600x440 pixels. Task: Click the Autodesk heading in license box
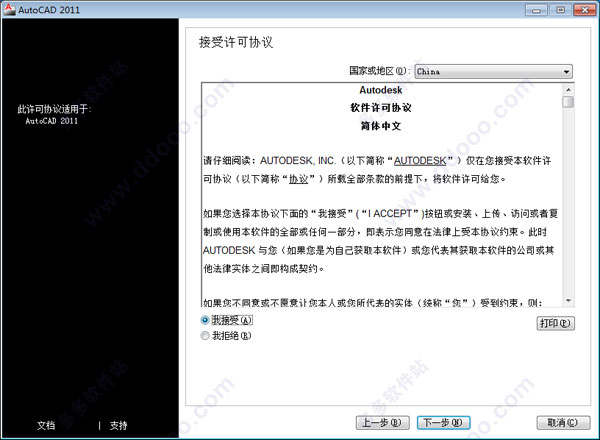pos(381,90)
